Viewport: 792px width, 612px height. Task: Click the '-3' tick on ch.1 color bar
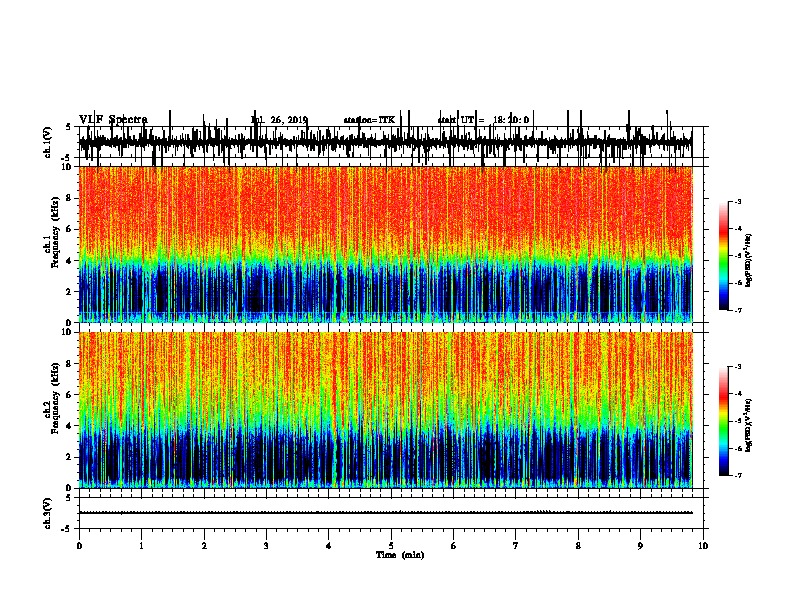pyautogui.click(x=738, y=201)
